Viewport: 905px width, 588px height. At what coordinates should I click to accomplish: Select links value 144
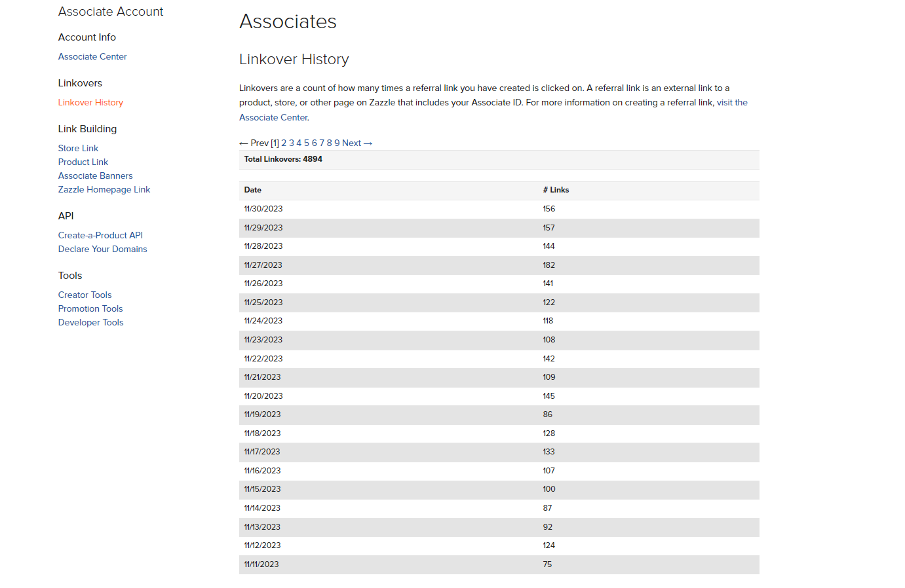(549, 246)
